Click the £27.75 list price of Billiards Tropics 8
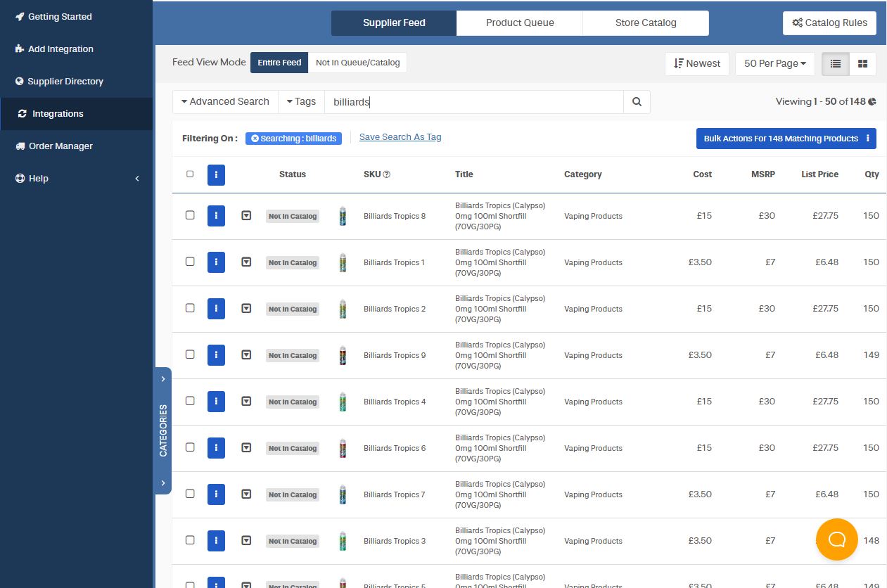Image resolution: width=887 pixels, height=588 pixels. point(825,216)
